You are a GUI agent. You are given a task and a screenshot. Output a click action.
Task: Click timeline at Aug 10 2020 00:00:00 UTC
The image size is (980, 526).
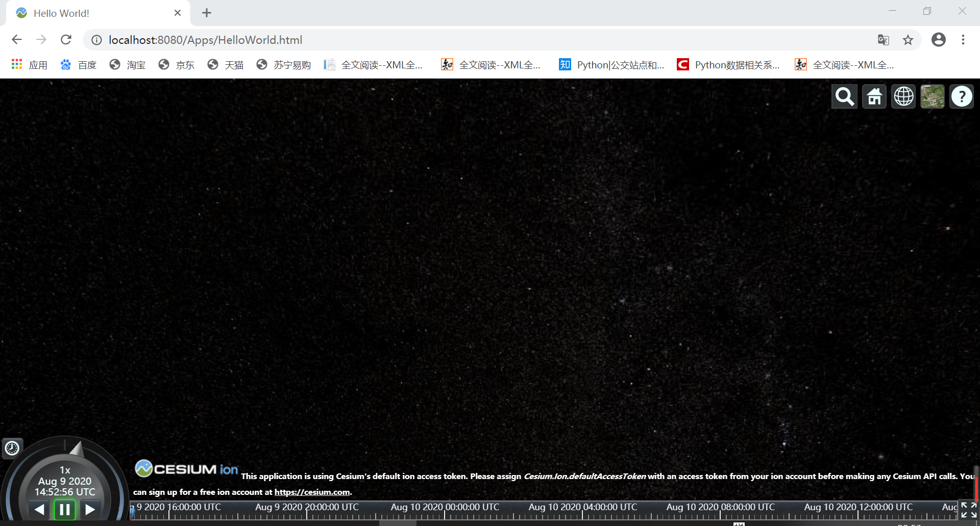point(445,507)
